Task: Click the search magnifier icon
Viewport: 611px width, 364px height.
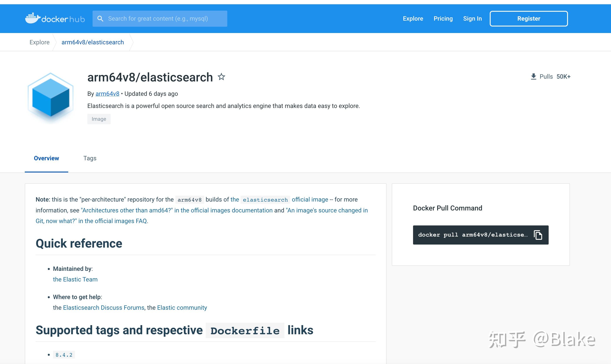Action: coord(101,18)
